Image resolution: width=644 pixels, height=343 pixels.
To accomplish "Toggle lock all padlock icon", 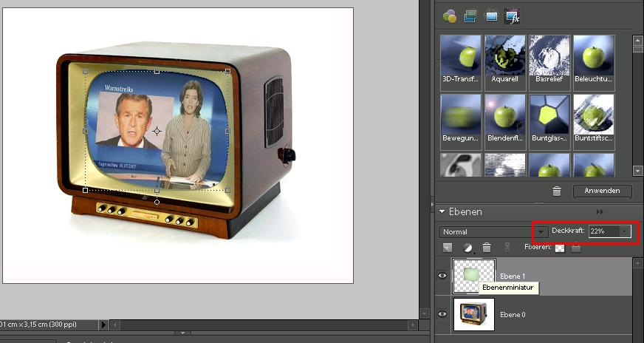I will pos(576,248).
